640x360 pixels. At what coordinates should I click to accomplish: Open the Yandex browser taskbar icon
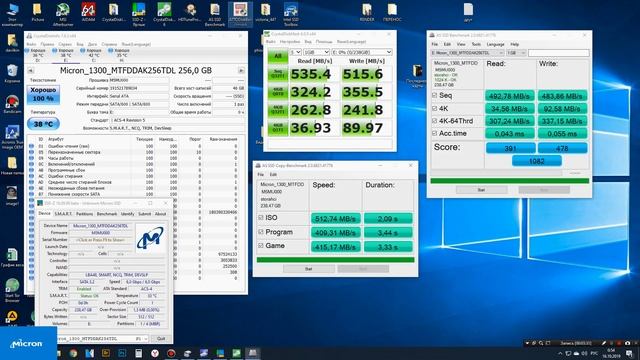[x=155, y=353]
